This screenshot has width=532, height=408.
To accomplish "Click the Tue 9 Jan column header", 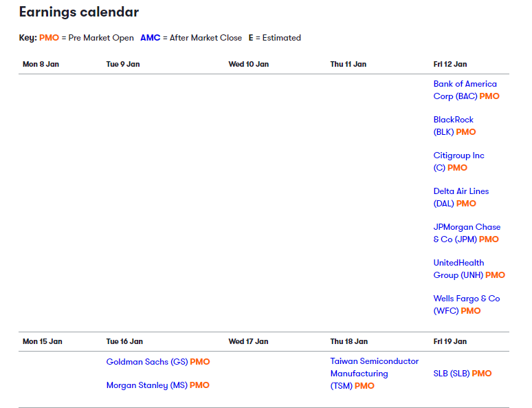I will click(123, 64).
